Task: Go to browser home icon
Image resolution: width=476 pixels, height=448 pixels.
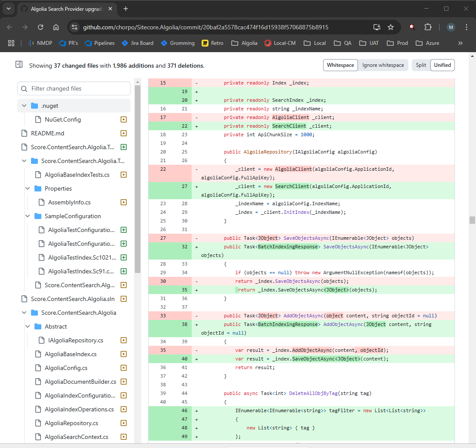Action: (x=56, y=27)
